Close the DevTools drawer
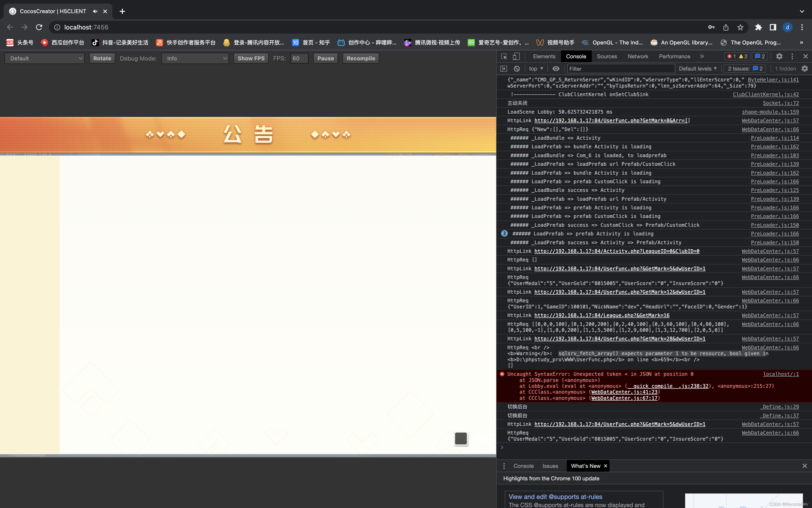 click(x=805, y=466)
